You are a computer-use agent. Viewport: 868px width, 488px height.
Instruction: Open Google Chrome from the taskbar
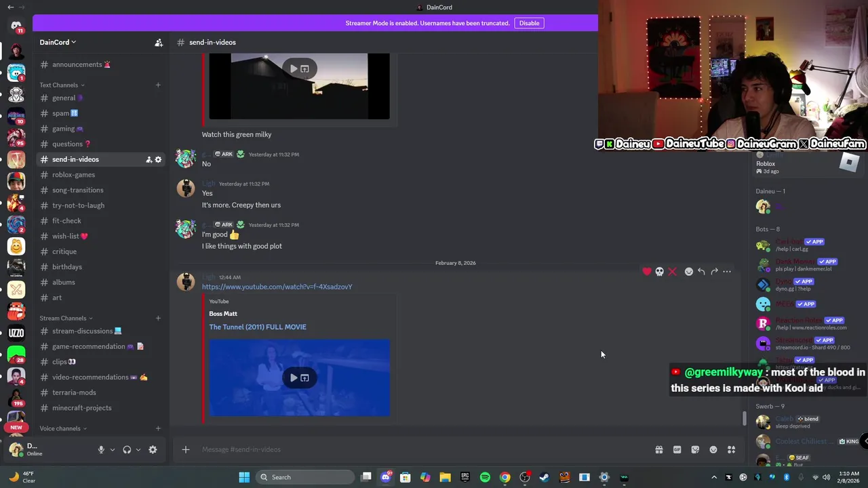[x=505, y=477]
